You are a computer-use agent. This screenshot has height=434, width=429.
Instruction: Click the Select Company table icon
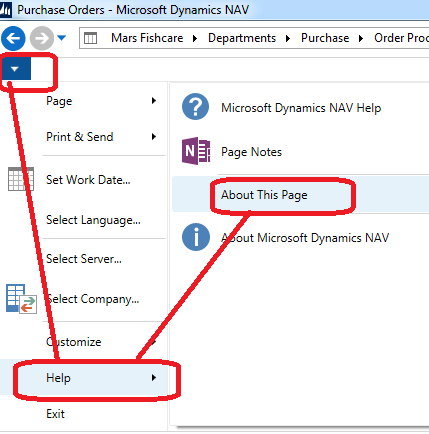pyautogui.click(x=21, y=299)
